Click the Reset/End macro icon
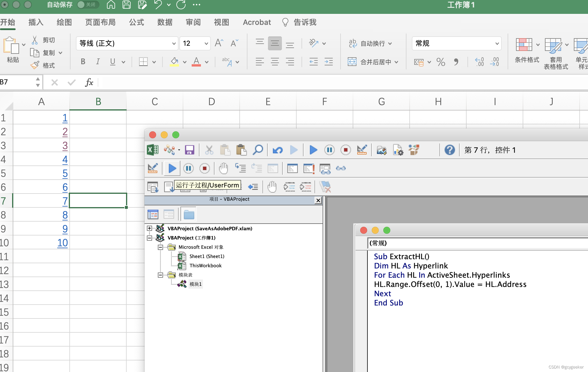 point(205,167)
